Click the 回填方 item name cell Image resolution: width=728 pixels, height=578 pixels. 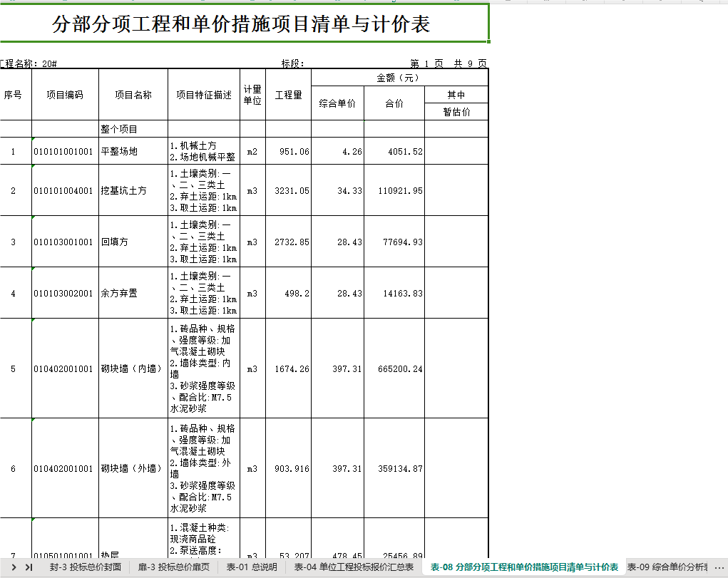point(133,242)
